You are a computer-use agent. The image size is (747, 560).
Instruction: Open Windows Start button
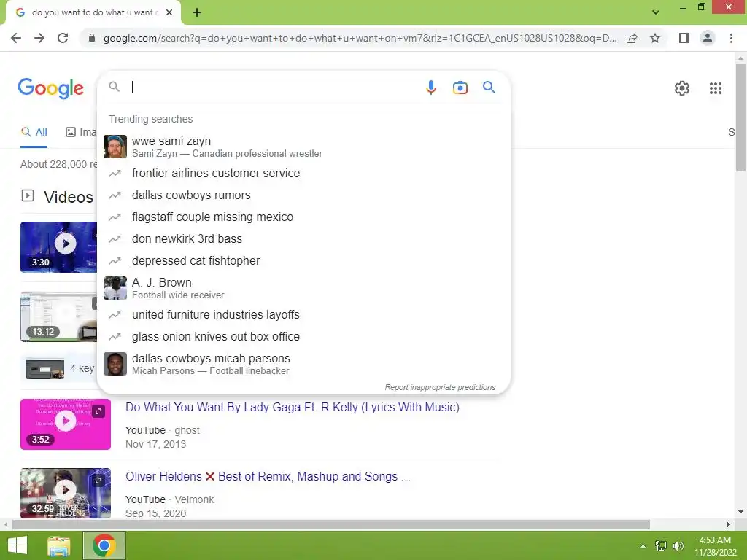18,545
